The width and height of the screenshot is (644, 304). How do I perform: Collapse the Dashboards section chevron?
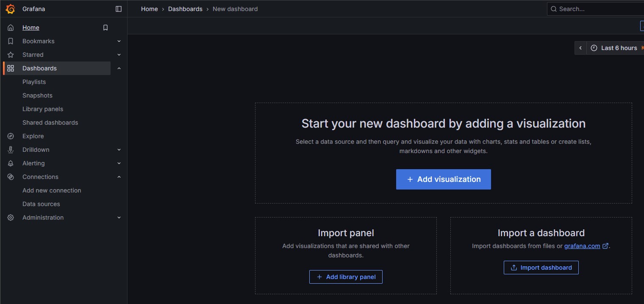[119, 68]
